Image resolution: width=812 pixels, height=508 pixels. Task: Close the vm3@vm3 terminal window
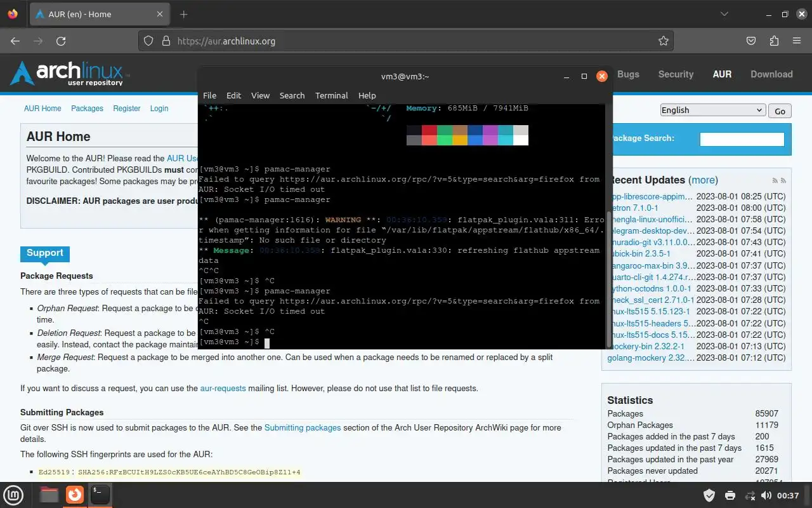(602, 76)
